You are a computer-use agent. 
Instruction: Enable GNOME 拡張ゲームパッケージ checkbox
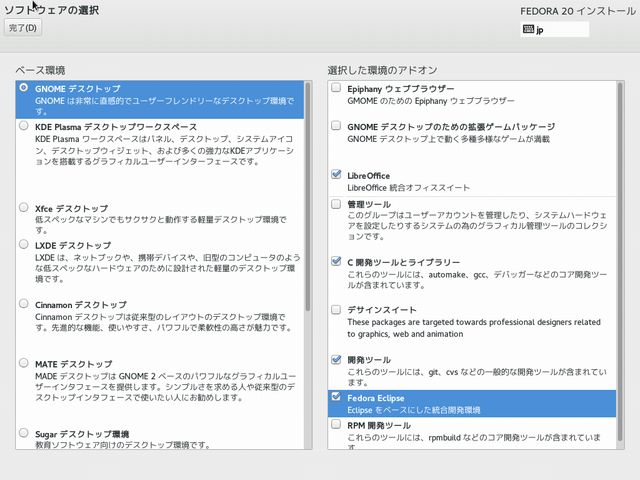pyautogui.click(x=336, y=125)
